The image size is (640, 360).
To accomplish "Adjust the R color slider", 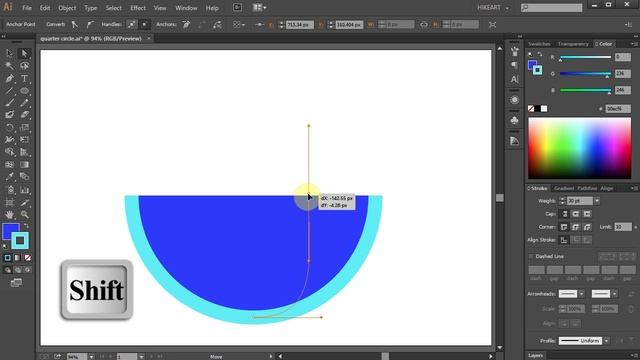I will tap(585, 57).
